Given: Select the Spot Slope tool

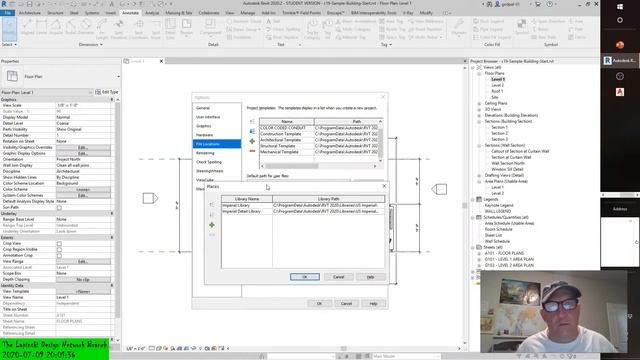Looking at the screenshot, I should (156, 29).
